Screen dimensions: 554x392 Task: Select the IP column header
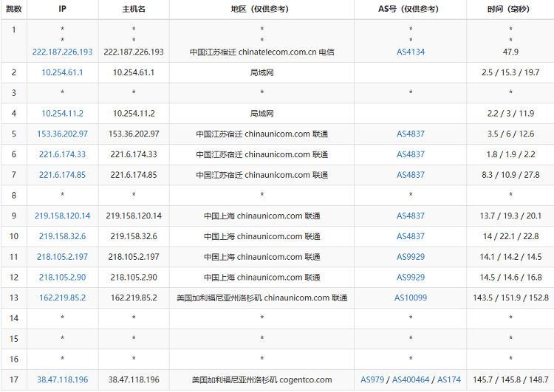63,9
